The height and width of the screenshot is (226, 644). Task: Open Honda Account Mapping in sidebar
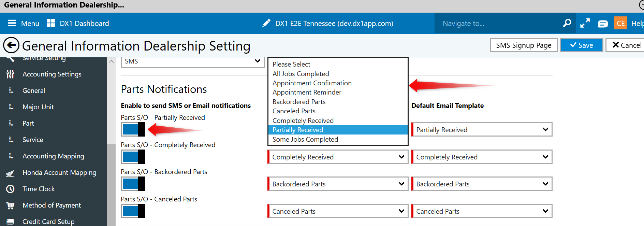[59, 172]
